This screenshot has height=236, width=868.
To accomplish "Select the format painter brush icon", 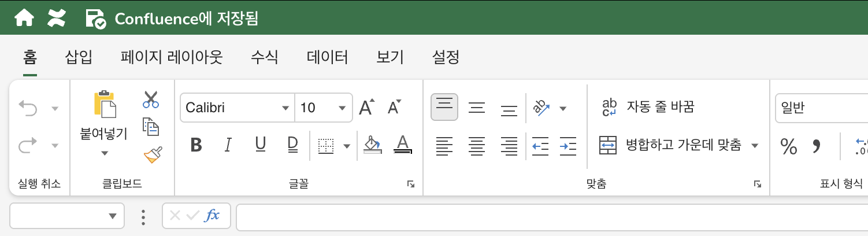I will [x=153, y=155].
